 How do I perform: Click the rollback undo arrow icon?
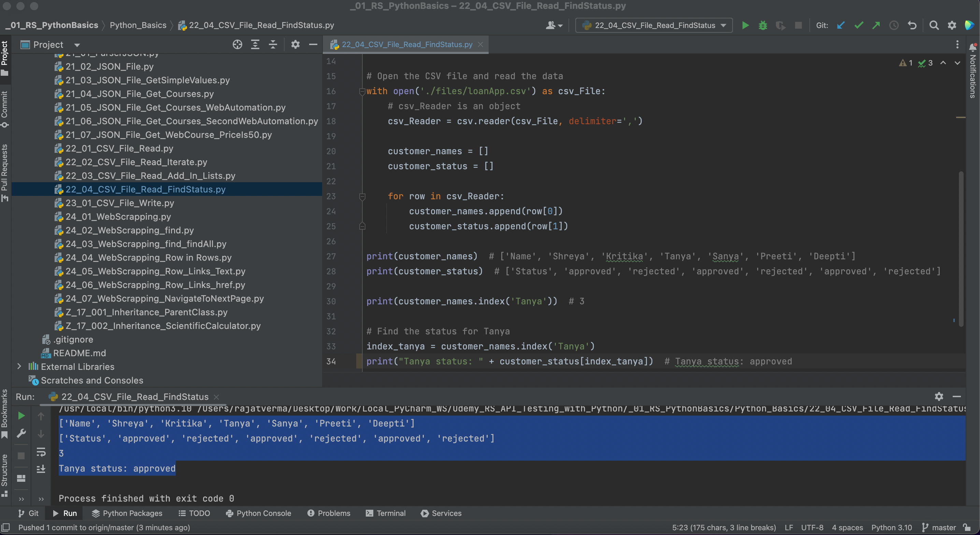point(912,26)
